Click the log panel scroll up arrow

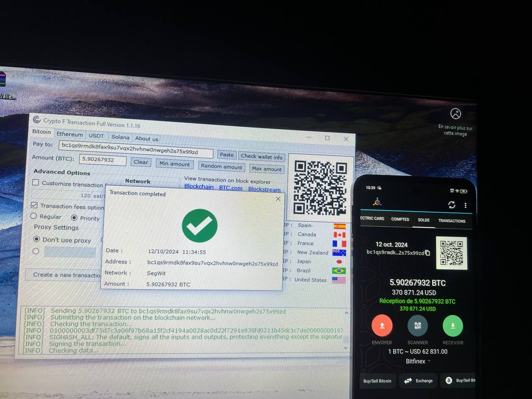[x=347, y=313]
